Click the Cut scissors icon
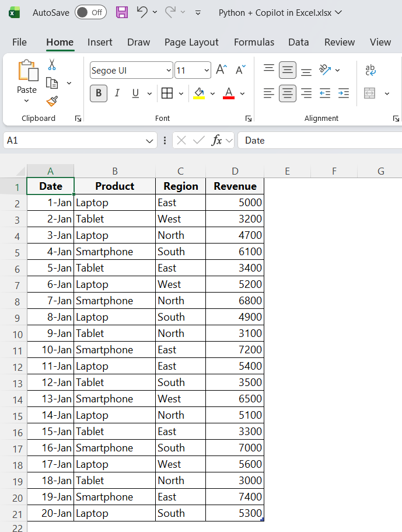The image size is (402, 532). [51, 64]
